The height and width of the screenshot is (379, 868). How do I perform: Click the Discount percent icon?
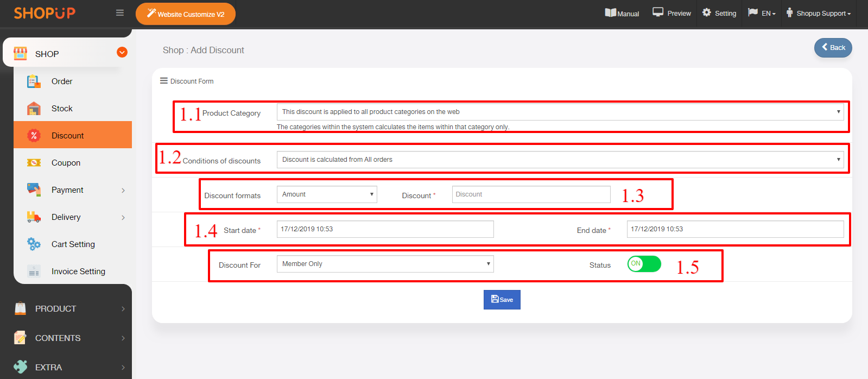coord(34,135)
